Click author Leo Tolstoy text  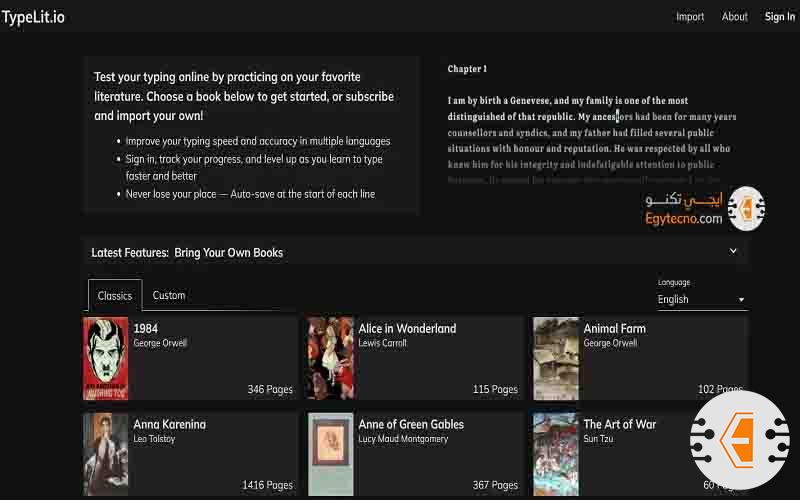click(154, 439)
